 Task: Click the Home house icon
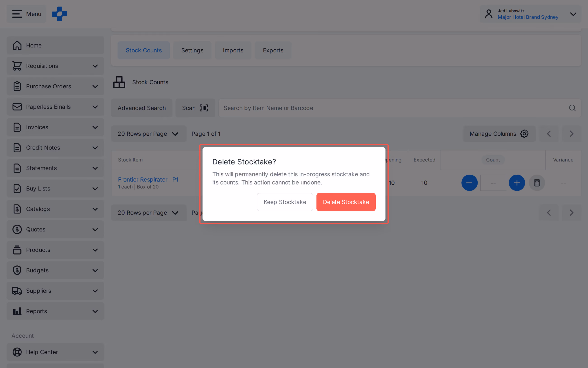click(17, 45)
